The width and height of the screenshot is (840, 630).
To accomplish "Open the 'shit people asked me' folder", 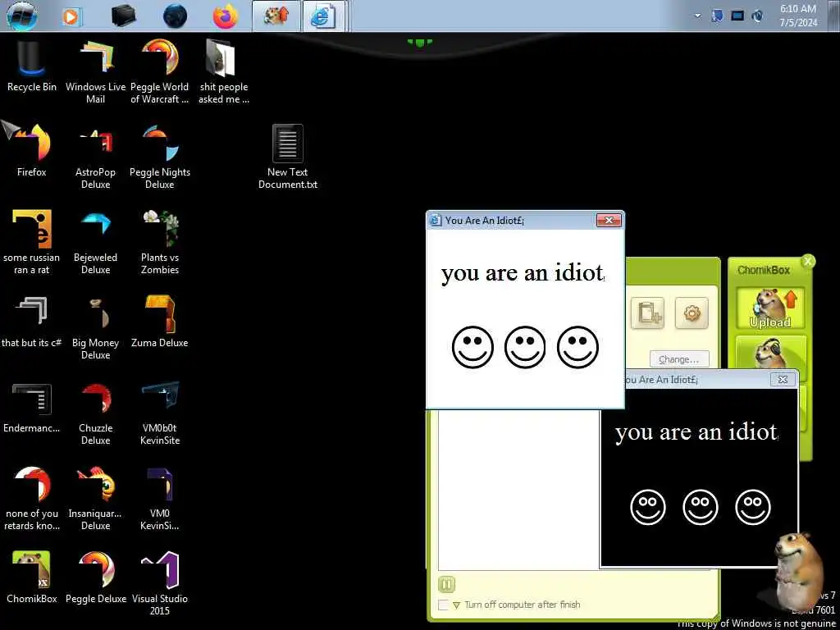I will (223, 71).
